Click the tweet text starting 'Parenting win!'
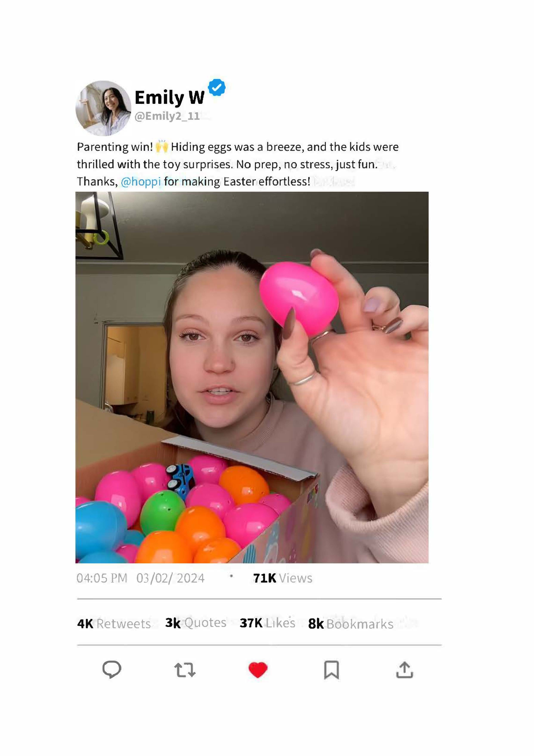The width and height of the screenshot is (534, 756). (x=237, y=164)
